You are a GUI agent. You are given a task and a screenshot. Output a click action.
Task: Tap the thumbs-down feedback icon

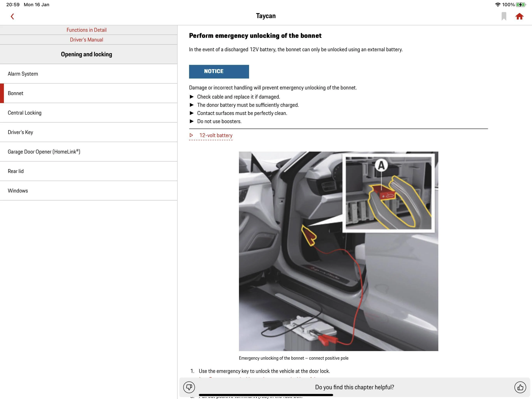click(189, 387)
